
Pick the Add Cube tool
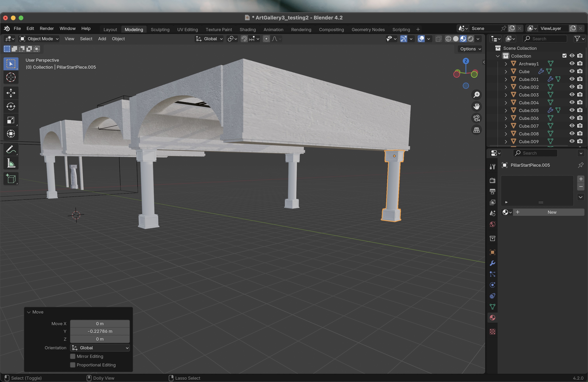coord(11,179)
